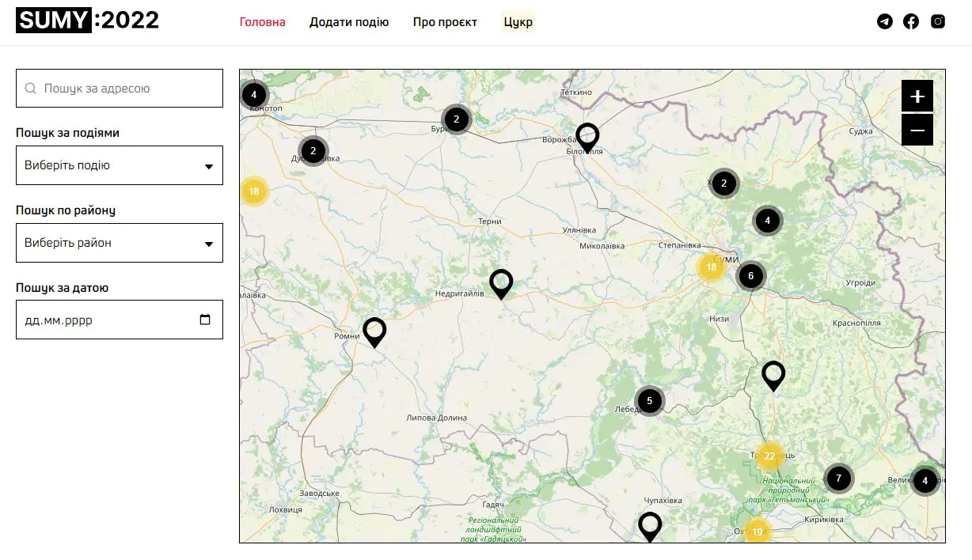The image size is (972, 560).
Task: Open the yellow 22 cluster at Тростянець
Action: (769, 456)
